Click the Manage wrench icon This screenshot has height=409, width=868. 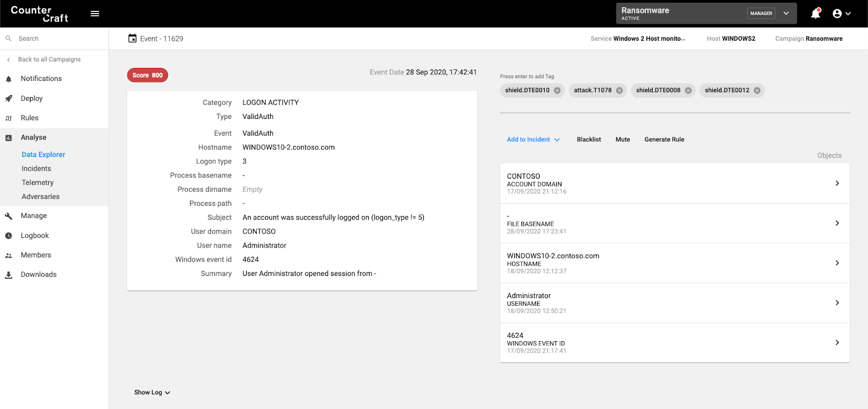[9, 216]
